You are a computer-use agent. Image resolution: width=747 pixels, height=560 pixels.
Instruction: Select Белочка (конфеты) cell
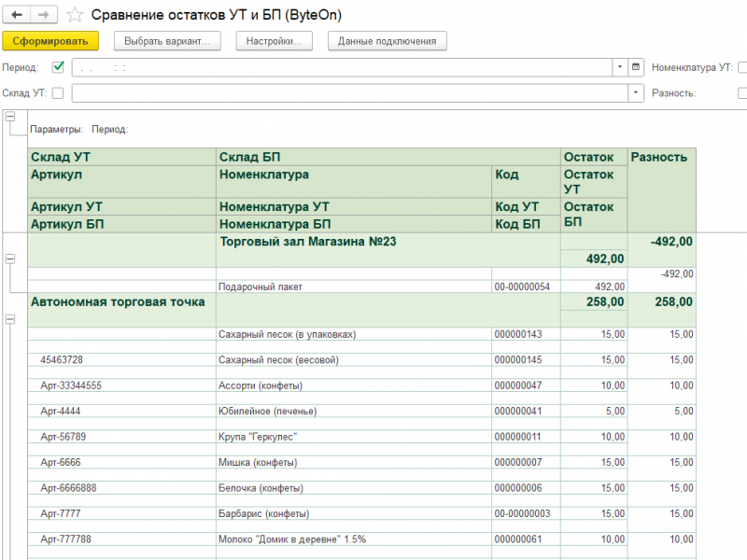(354, 488)
